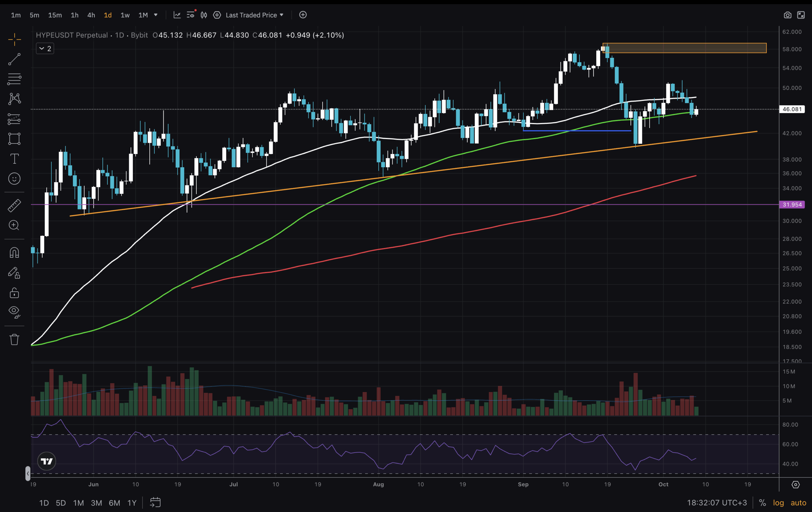Toggle log scale on price axis

pos(778,503)
